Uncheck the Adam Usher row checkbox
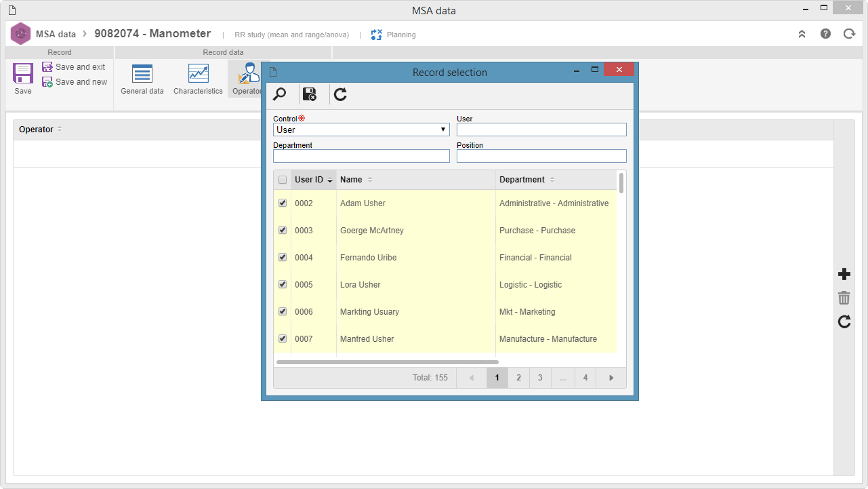 point(283,203)
